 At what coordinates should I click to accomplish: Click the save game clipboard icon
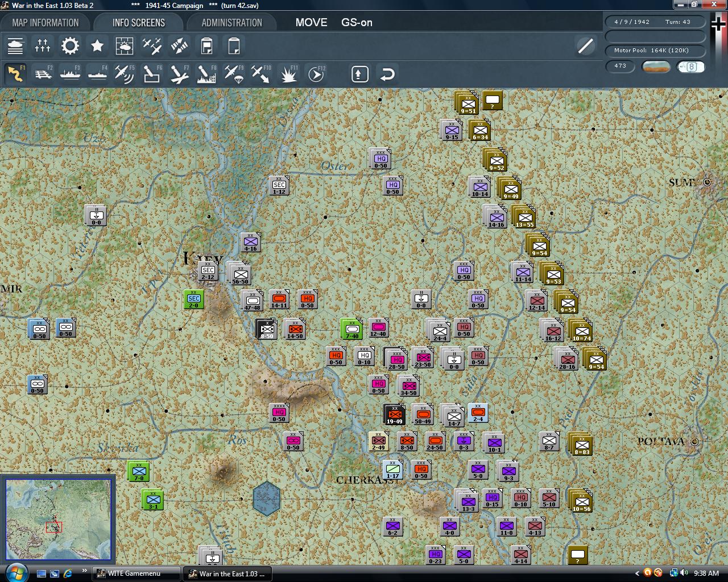click(206, 45)
